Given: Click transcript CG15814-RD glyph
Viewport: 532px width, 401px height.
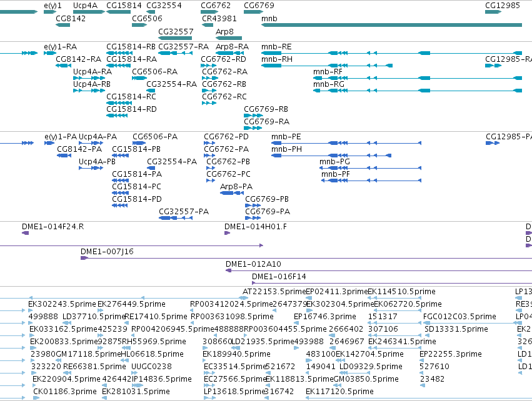Looking at the screenshot, I should tap(117, 116).
